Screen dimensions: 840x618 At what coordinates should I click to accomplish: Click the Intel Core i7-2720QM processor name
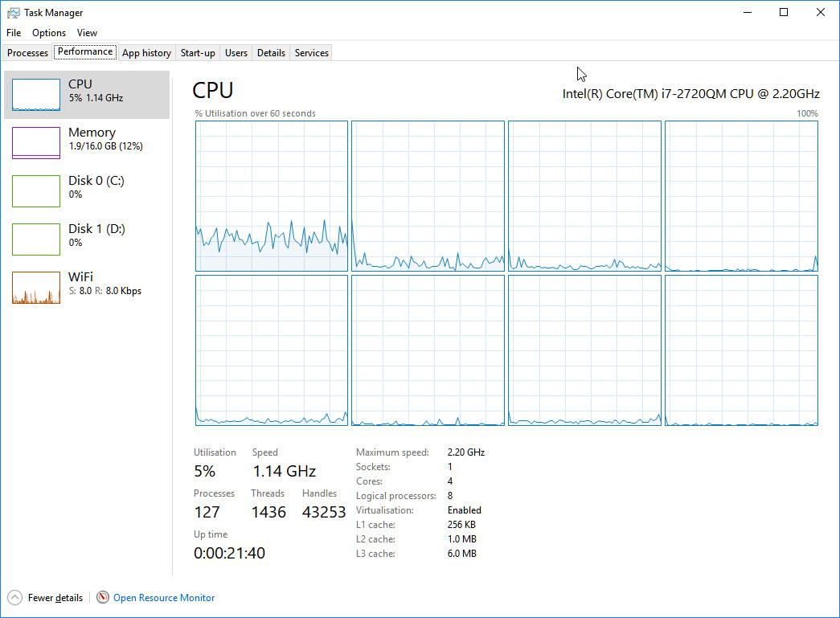691,94
